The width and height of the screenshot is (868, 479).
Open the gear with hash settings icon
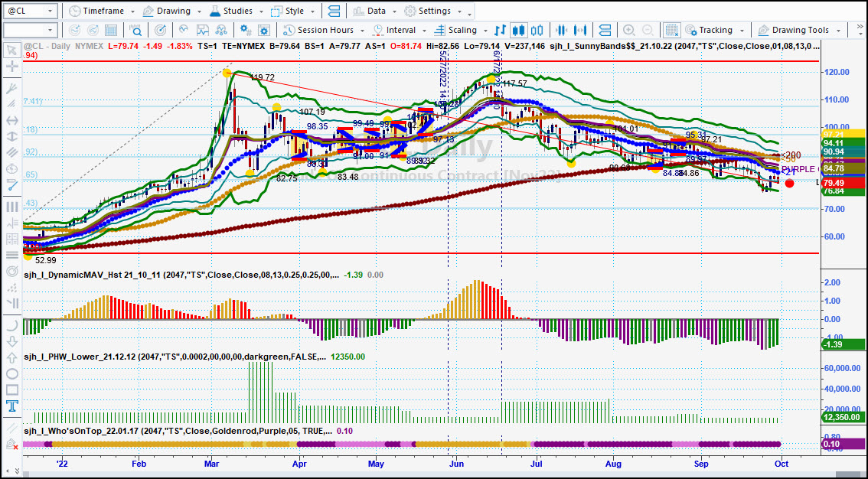tap(245, 30)
